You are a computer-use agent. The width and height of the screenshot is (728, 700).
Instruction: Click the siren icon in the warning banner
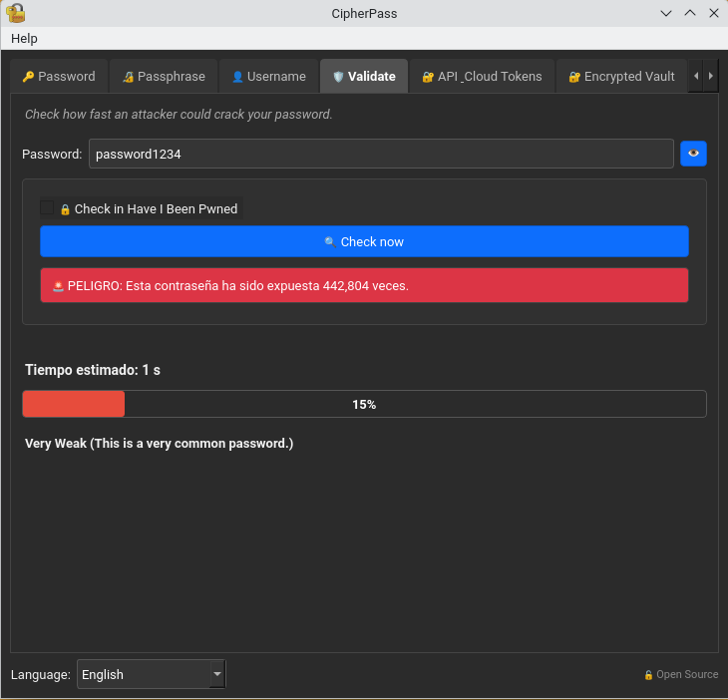pos(58,286)
